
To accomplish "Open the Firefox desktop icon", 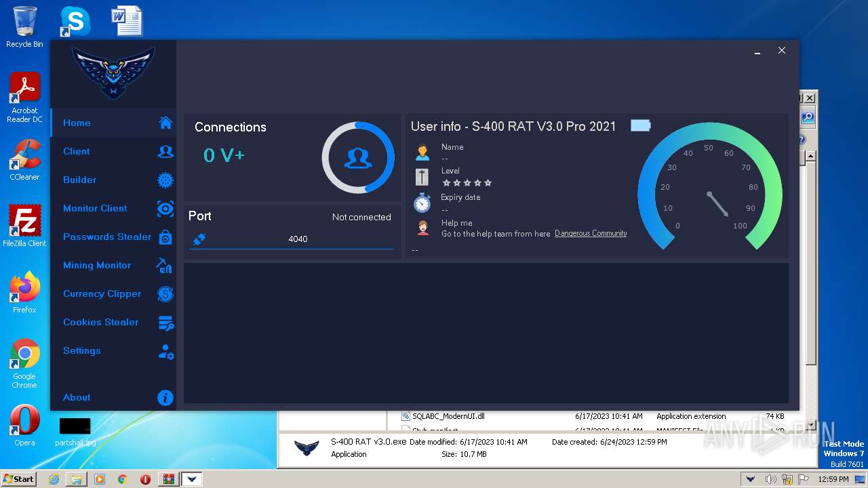I will click(x=24, y=293).
